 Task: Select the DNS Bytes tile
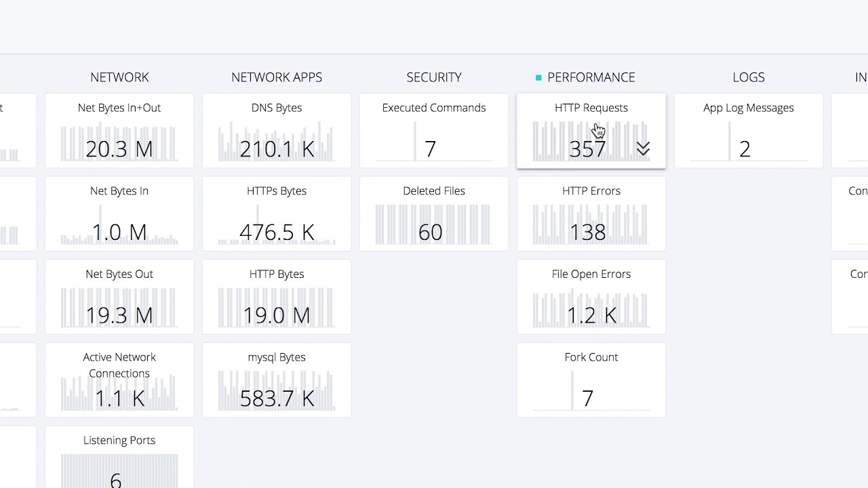[x=277, y=131]
